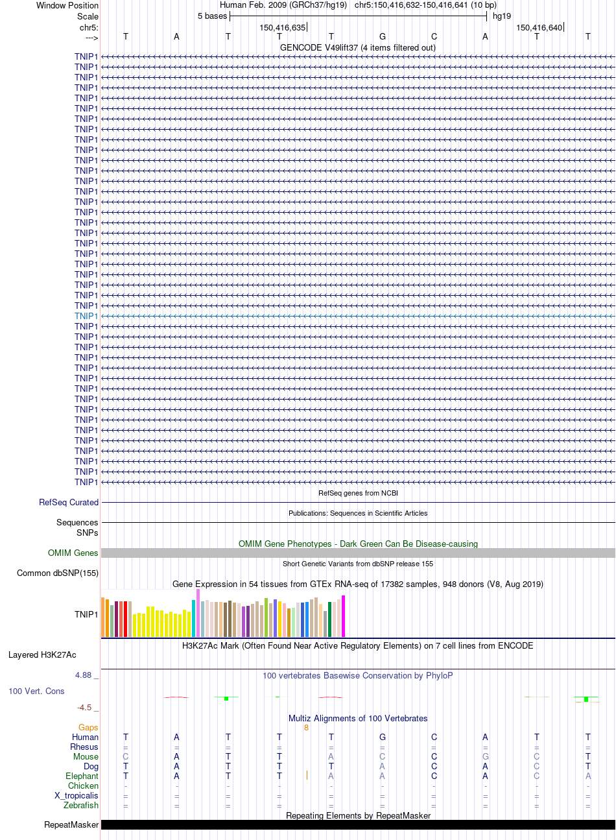Select the Elephant alignment row label
This screenshot has width=616, height=840.
coord(82,776)
